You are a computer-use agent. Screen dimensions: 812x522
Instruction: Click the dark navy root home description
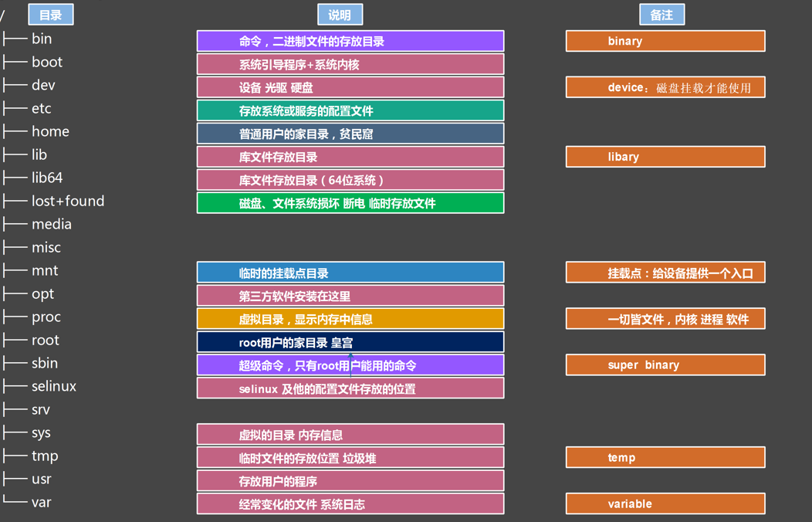click(x=350, y=342)
